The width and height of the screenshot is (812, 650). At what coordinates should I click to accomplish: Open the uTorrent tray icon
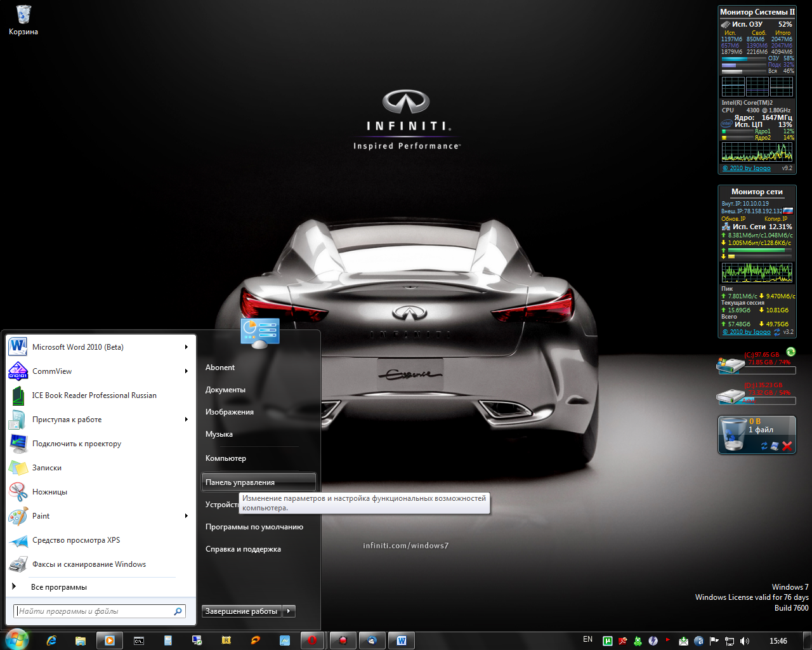click(x=607, y=641)
